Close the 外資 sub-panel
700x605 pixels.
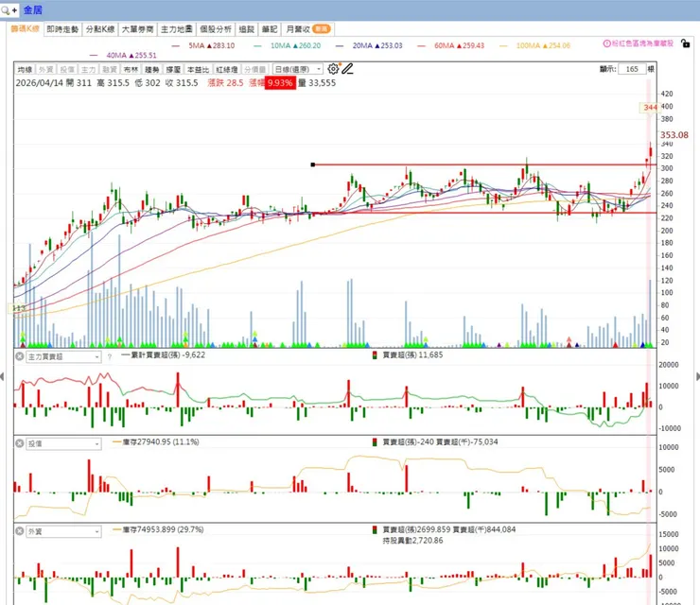(20, 531)
